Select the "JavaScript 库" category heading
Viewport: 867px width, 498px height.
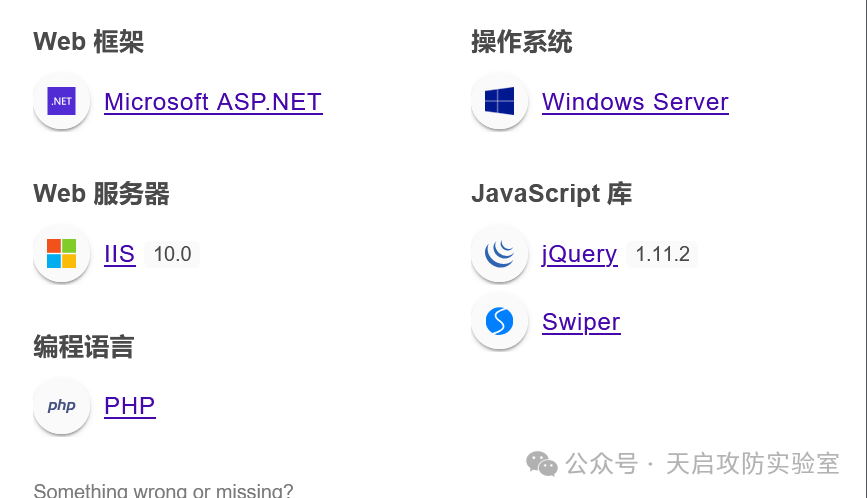tap(551, 194)
